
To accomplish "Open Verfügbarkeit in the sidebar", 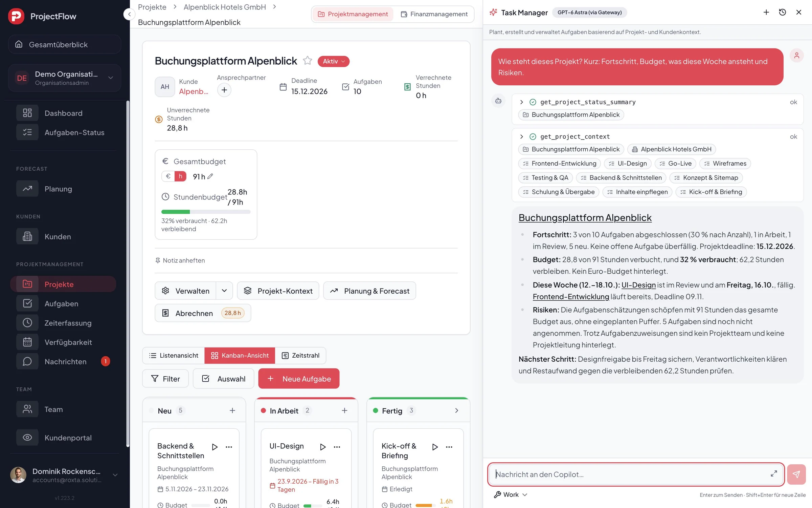I will coord(63,342).
